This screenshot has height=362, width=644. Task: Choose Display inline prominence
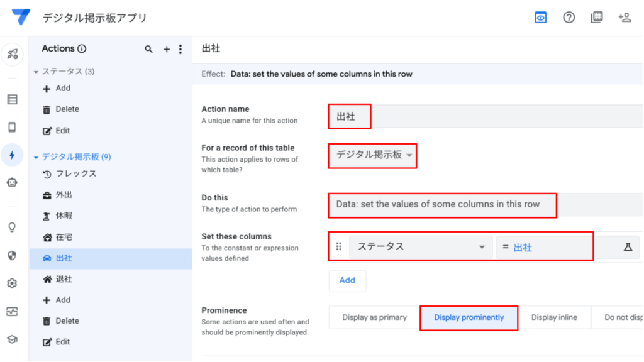(554, 317)
